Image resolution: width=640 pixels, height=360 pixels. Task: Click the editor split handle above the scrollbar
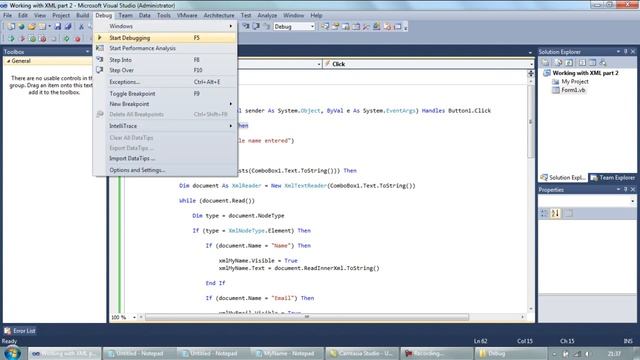(x=531, y=73)
